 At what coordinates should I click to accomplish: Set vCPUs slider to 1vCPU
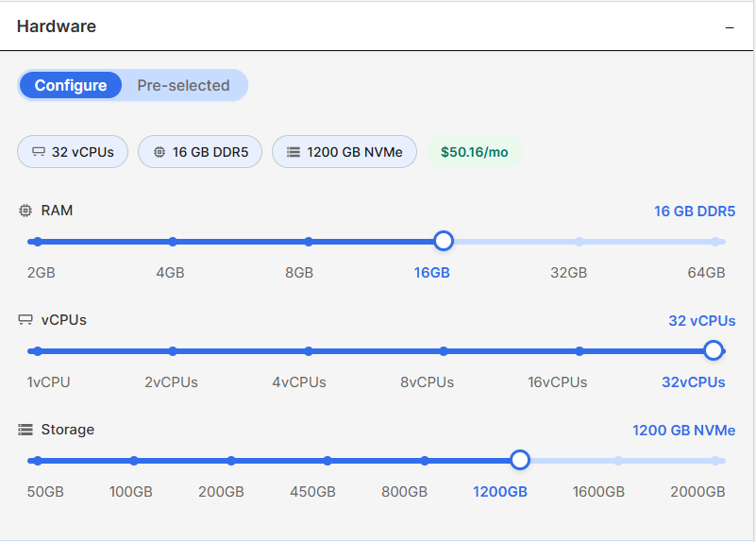[38, 351]
